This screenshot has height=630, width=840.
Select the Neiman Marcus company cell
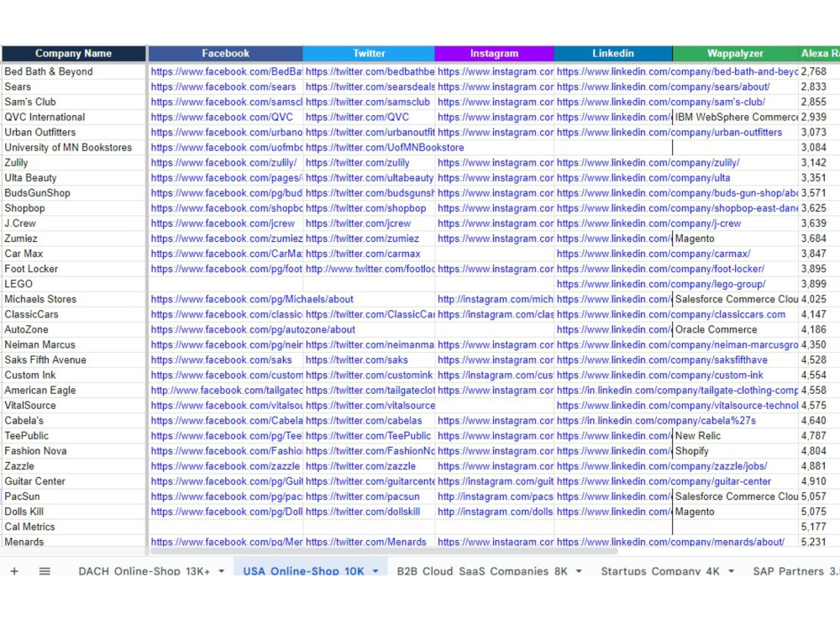coord(73,345)
